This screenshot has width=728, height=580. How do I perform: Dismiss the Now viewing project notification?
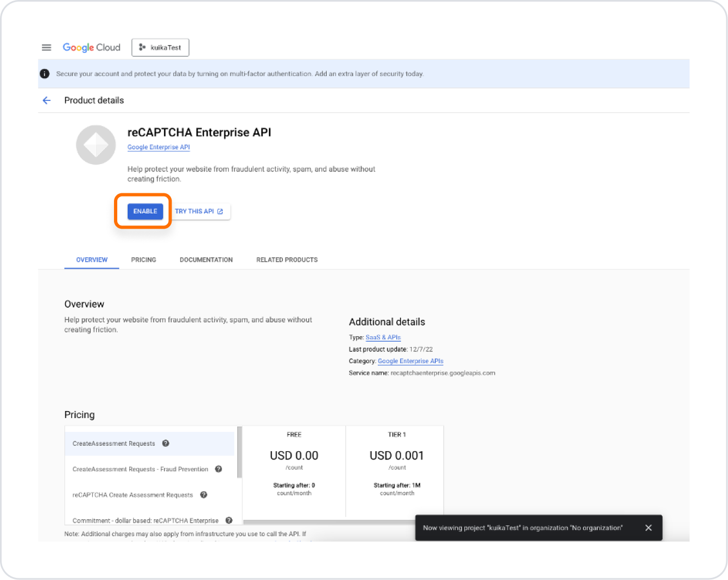tap(648, 528)
